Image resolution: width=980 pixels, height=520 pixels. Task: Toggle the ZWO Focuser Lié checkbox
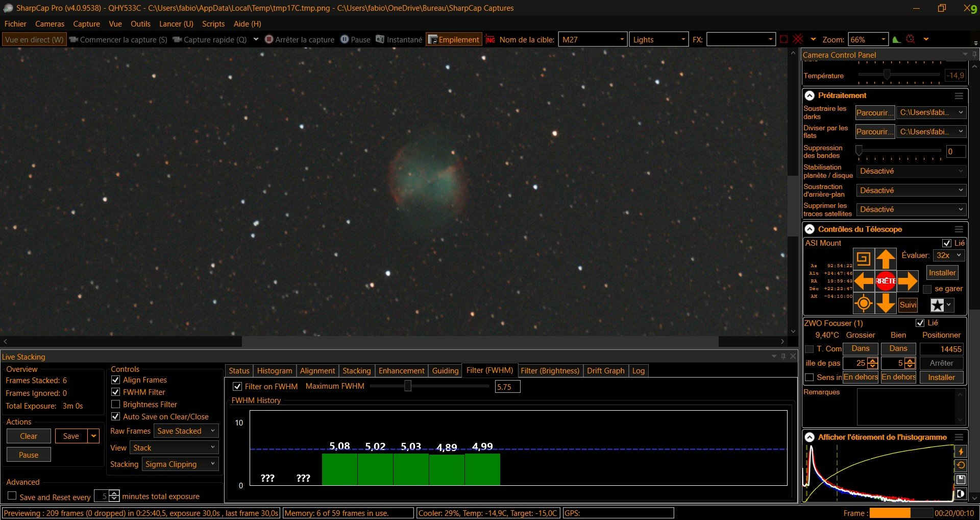[x=920, y=323]
